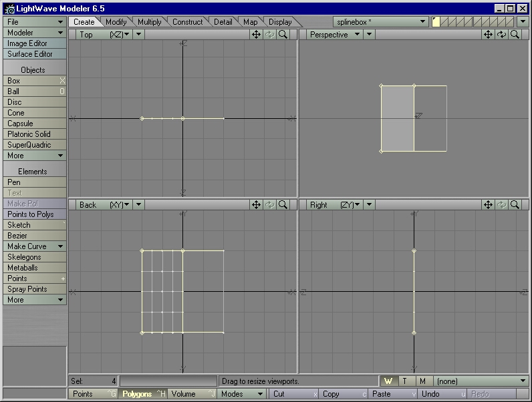The image size is (532, 402).
Task: Open the splinebox object dropdown
Action: tap(381, 22)
